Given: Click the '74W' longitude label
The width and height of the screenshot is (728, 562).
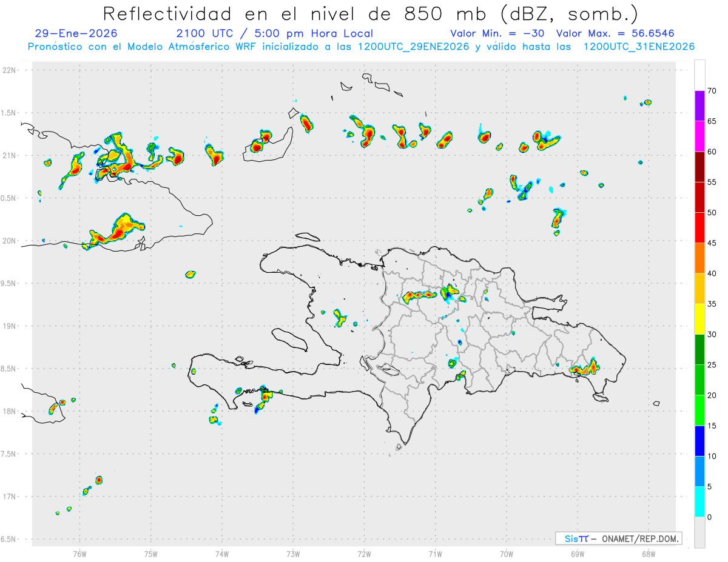Looking at the screenshot, I should click(x=222, y=554).
